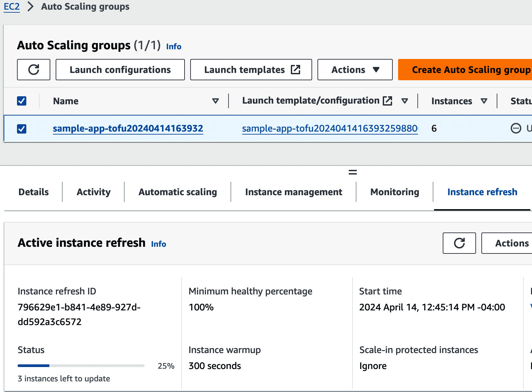Refresh the Active instance refresh panel
The width and height of the screenshot is (532, 392).
[459, 243]
